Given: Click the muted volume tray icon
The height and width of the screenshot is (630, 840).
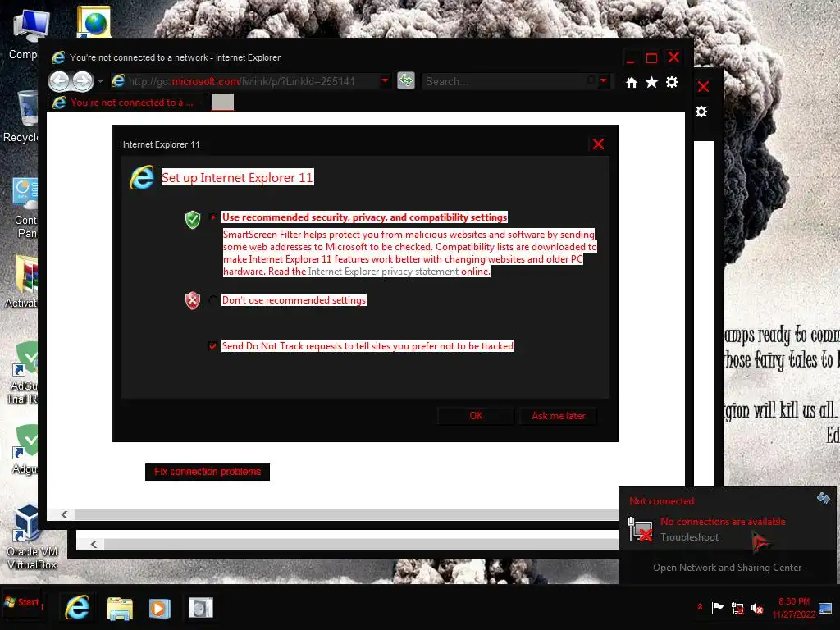Looking at the screenshot, I should click(757, 609).
